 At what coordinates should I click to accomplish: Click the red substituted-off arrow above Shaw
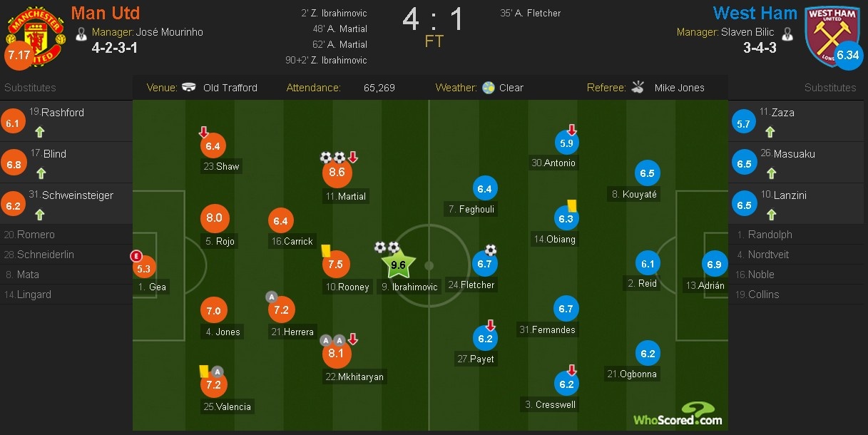(x=203, y=133)
